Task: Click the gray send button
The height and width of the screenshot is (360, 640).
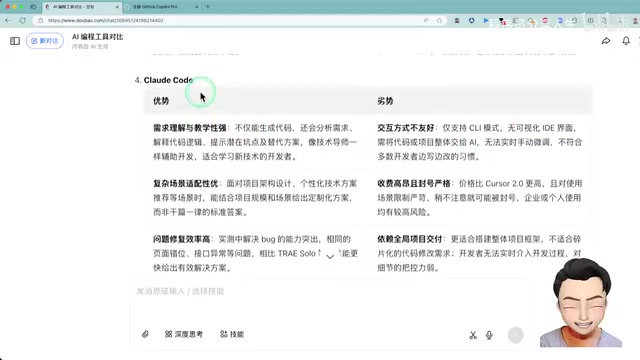Action: pos(516,335)
